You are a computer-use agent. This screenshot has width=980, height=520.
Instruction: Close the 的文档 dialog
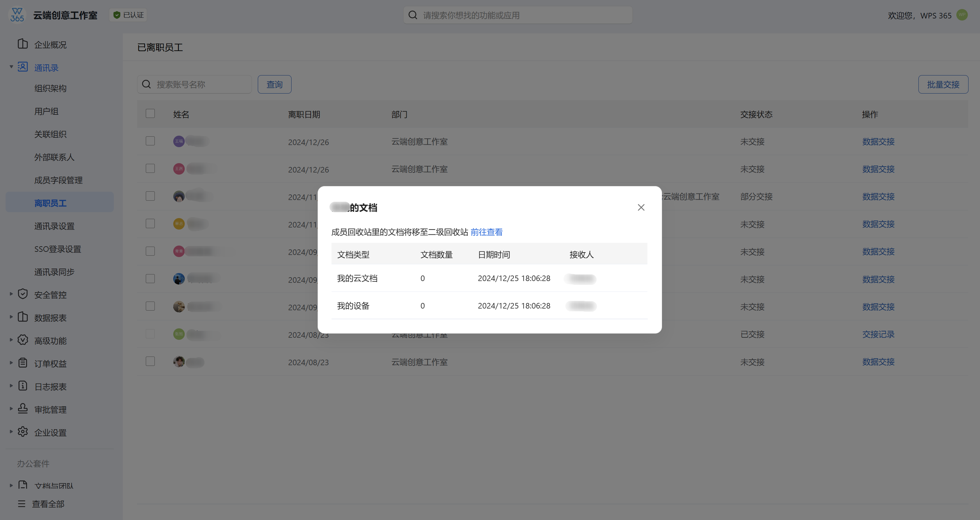(x=641, y=208)
